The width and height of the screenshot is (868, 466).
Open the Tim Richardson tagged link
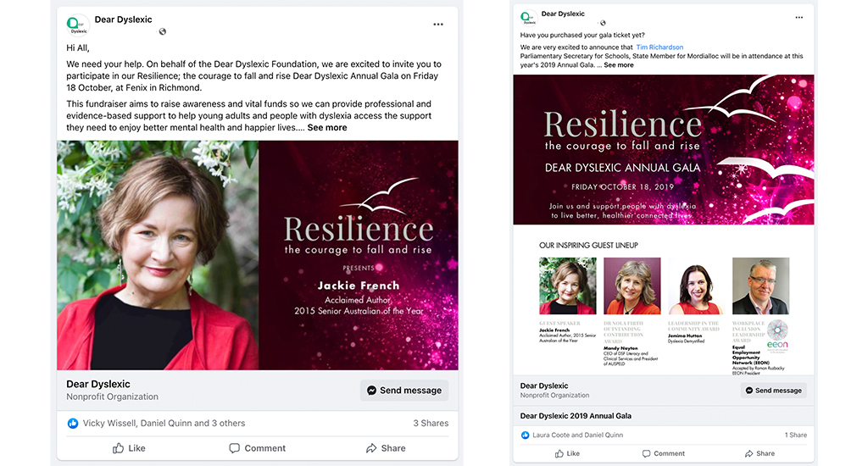[x=659, y=47]
